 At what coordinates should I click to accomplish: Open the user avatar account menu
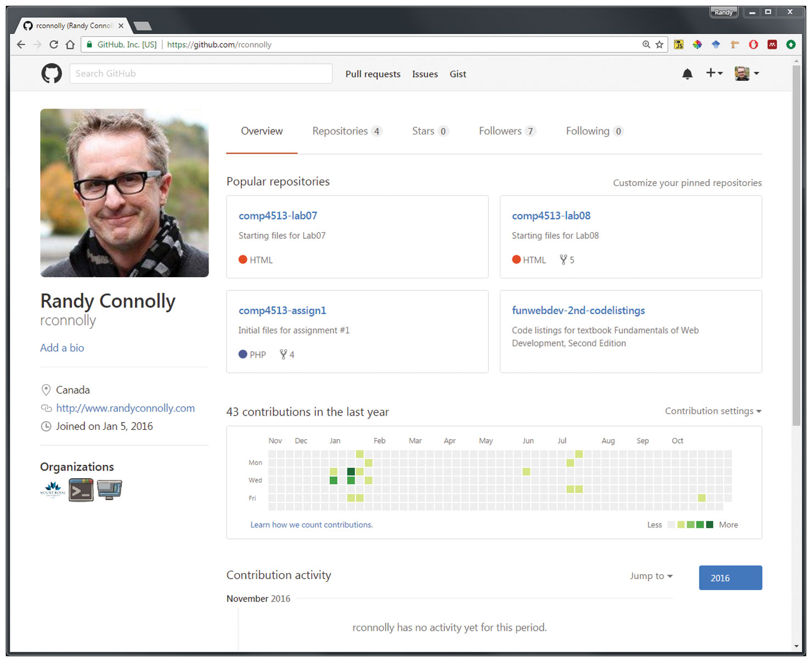pyautogui.click(x=747, y=73)
